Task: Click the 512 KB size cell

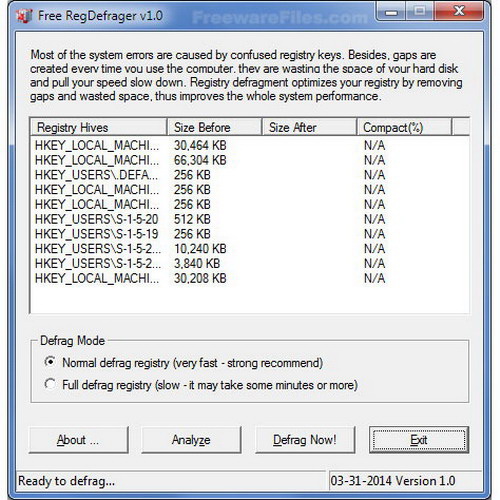Action: (x=192, y=219)
